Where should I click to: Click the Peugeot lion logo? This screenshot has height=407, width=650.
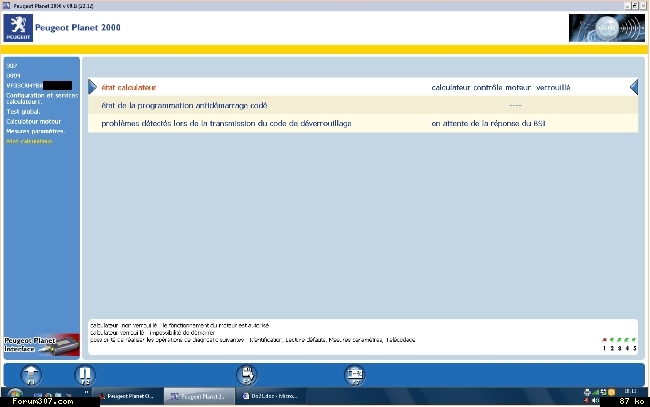16,28
